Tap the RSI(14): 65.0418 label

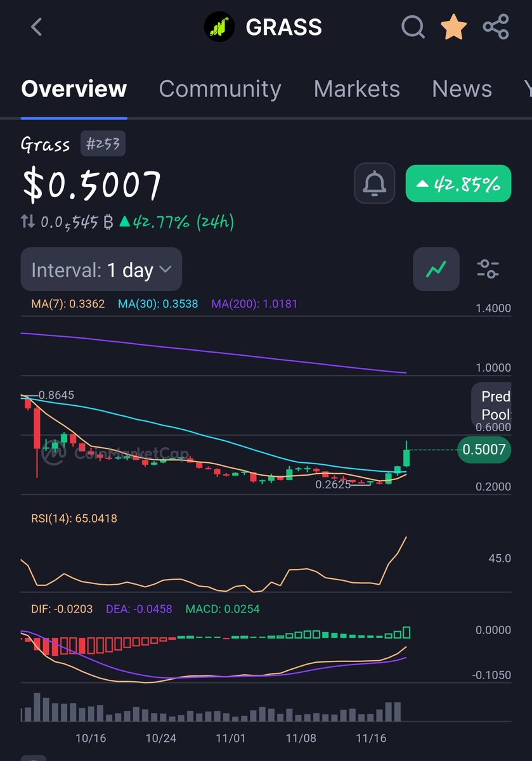74,518
